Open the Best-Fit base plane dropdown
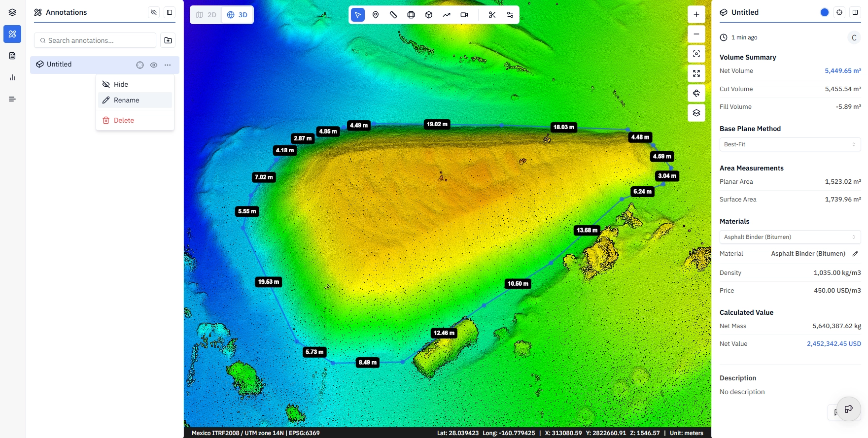Image resolution: width=868 pixels, height=438 pixels. click(x=790, y=144)
